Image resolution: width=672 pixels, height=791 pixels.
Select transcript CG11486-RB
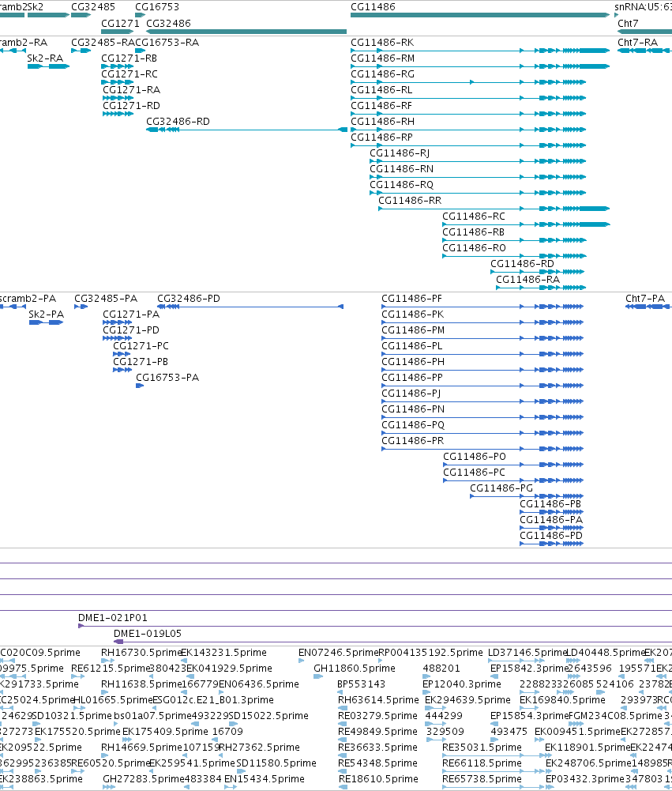(473, 232)
